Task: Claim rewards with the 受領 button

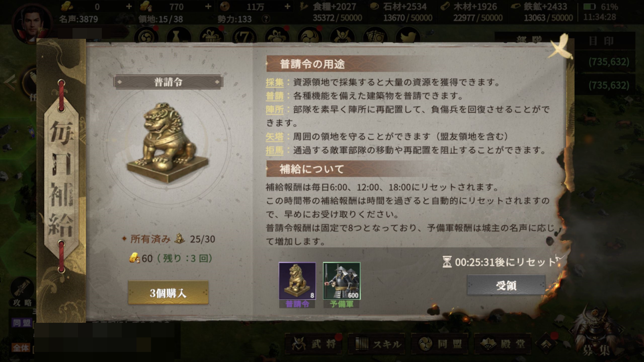Action: point(506,285)
